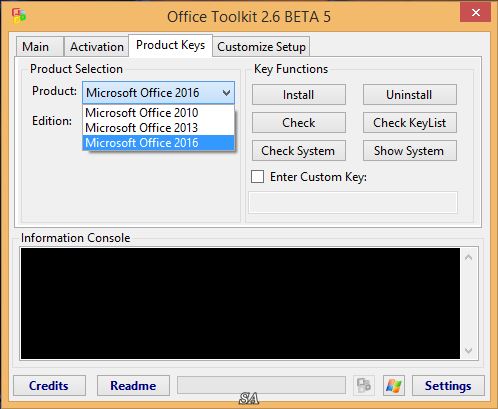Screen dimensions: 498x409
Task: Open the Activation tab
Action: pos(96,47)
